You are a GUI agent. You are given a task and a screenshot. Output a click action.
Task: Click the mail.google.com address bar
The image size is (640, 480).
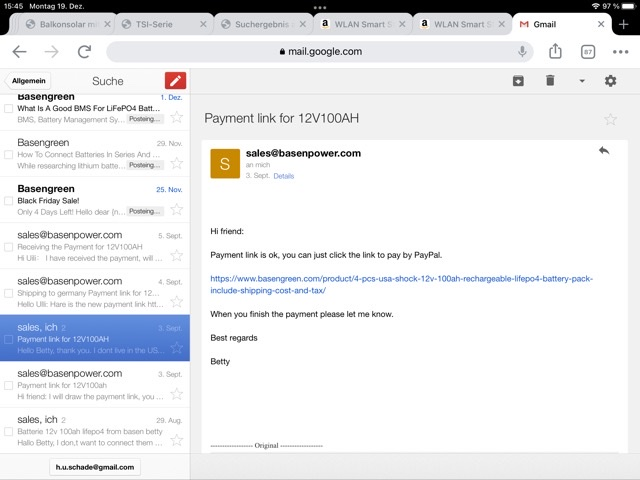[320, 52]
